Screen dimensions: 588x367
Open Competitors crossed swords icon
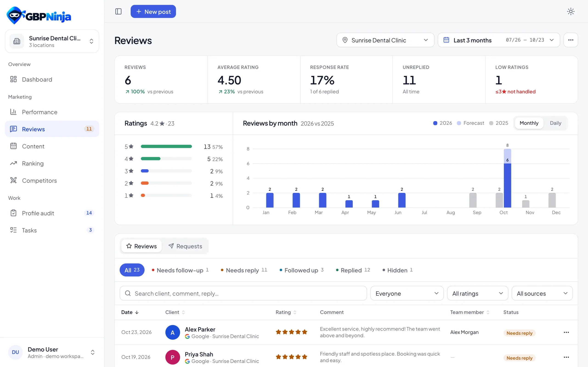click(x=13, y=180)
